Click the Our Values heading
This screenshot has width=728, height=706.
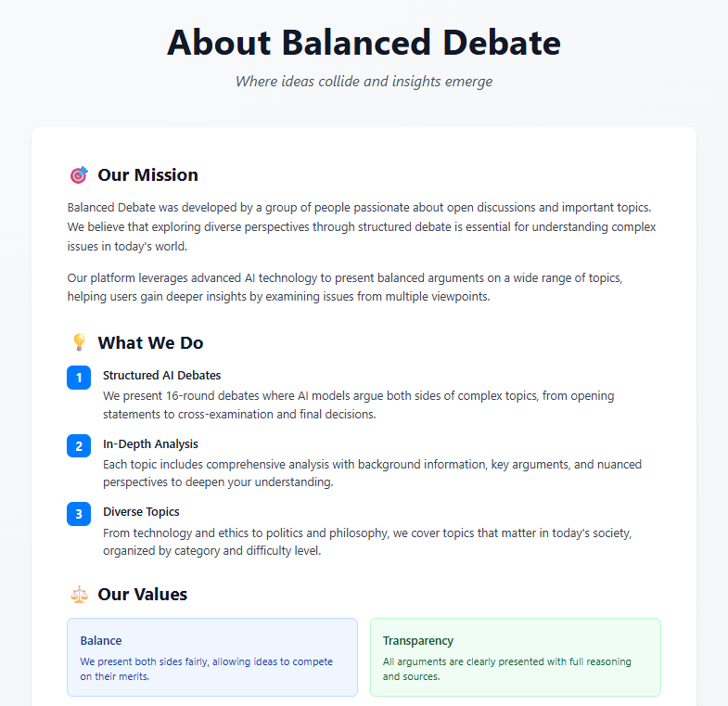click(x=142, y=595)
